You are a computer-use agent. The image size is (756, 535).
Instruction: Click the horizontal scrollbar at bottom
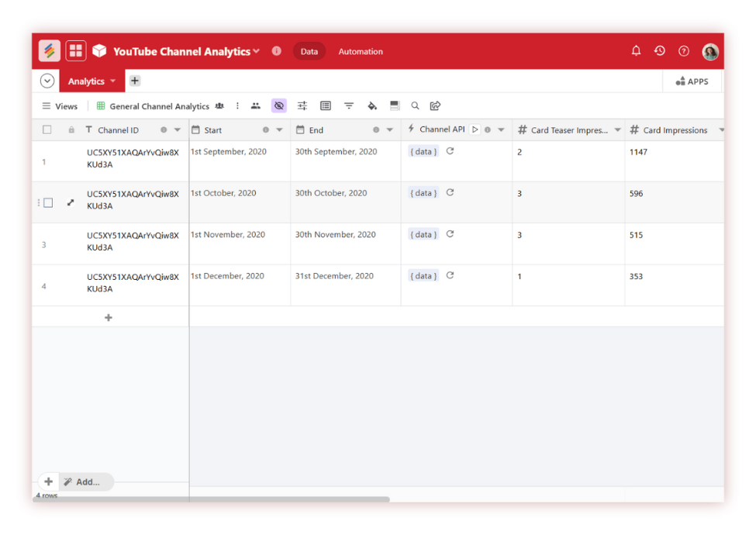(x=211, y=499)
